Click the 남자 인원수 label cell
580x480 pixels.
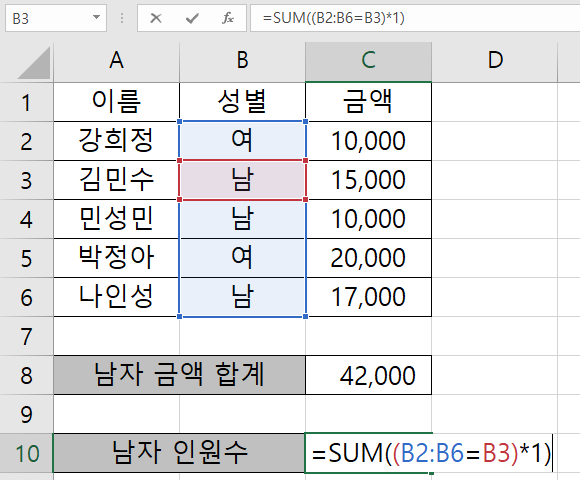179,453
